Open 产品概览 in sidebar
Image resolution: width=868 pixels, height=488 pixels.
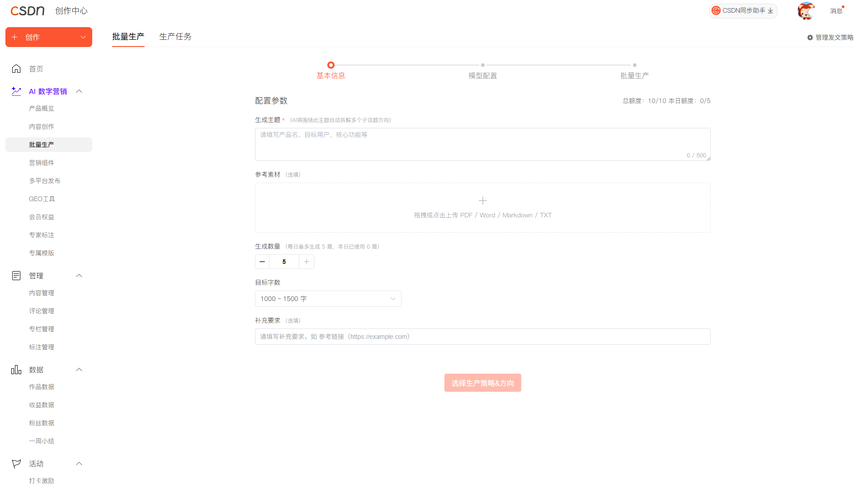point(42,108)
